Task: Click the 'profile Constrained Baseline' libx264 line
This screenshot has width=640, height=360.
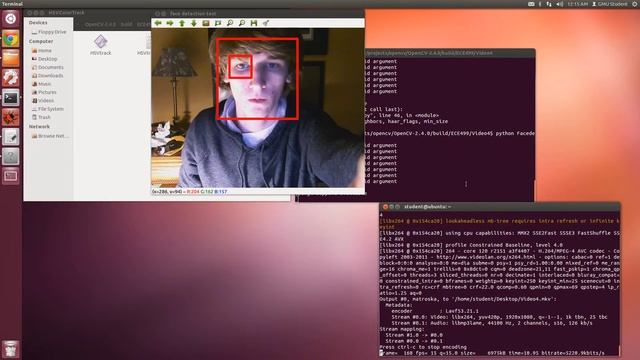Action: (x=471, y=245)
